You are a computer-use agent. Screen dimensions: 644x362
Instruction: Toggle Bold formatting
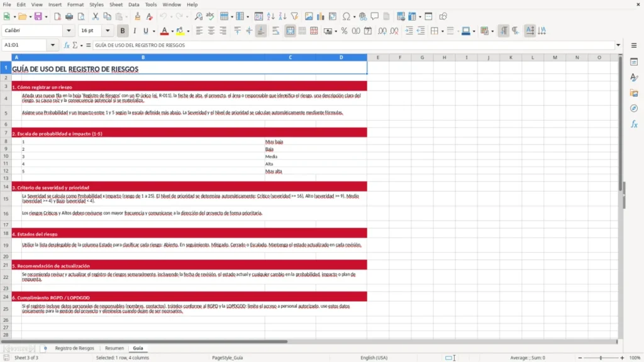click(123, 31)
